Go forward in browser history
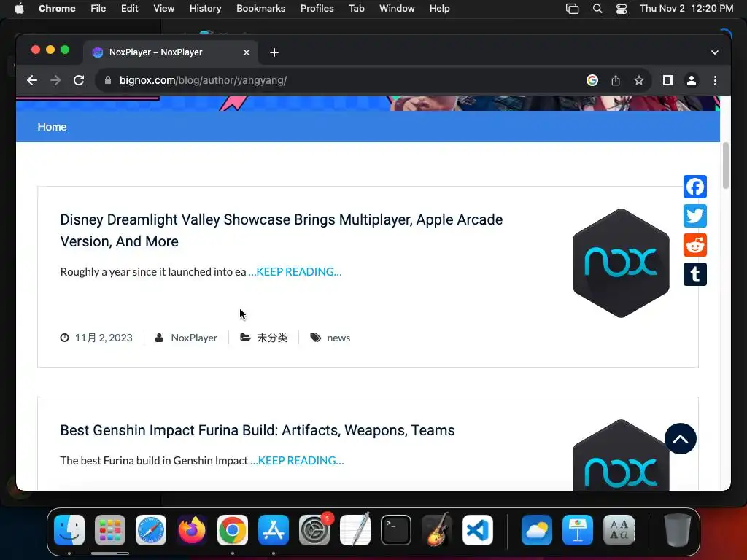This screenshot has width=747, height=560. pyautogui.click(x=55, y=80)
